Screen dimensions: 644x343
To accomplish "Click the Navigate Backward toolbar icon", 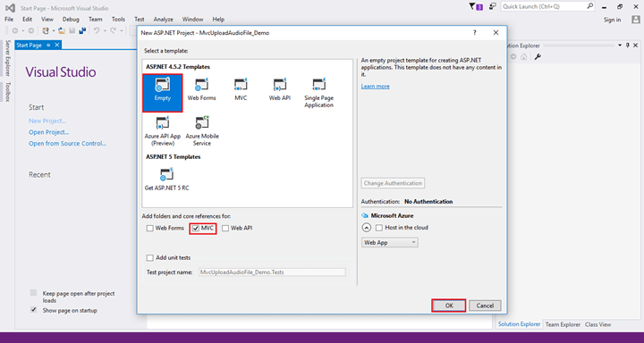I will (x=15, y=30).
